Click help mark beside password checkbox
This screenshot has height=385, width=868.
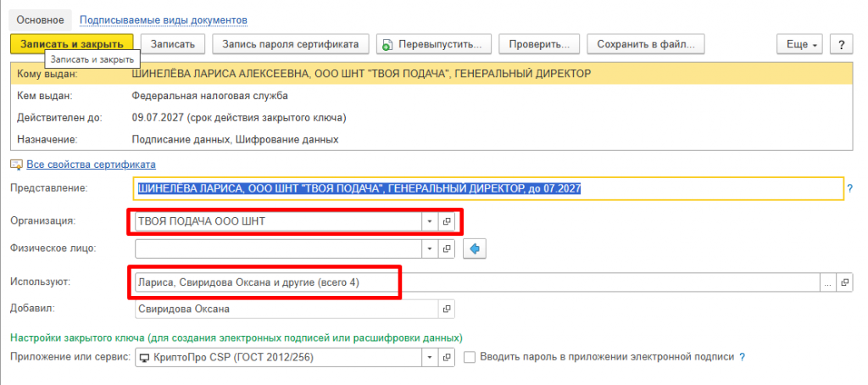coord(743,357)
